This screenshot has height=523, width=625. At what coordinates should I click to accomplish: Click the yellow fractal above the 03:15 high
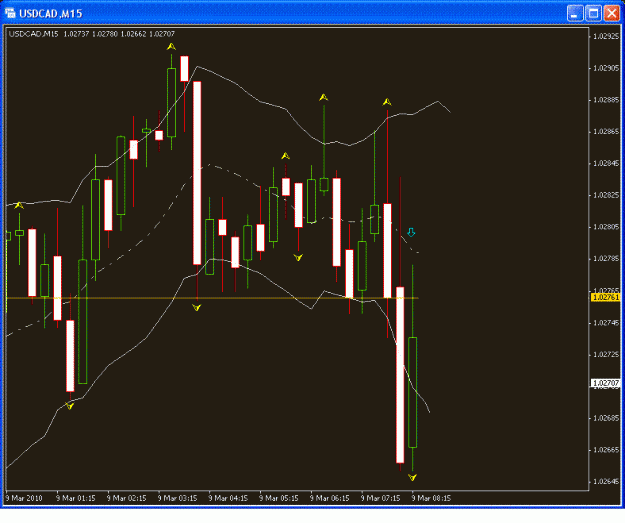tap(171, 47)
